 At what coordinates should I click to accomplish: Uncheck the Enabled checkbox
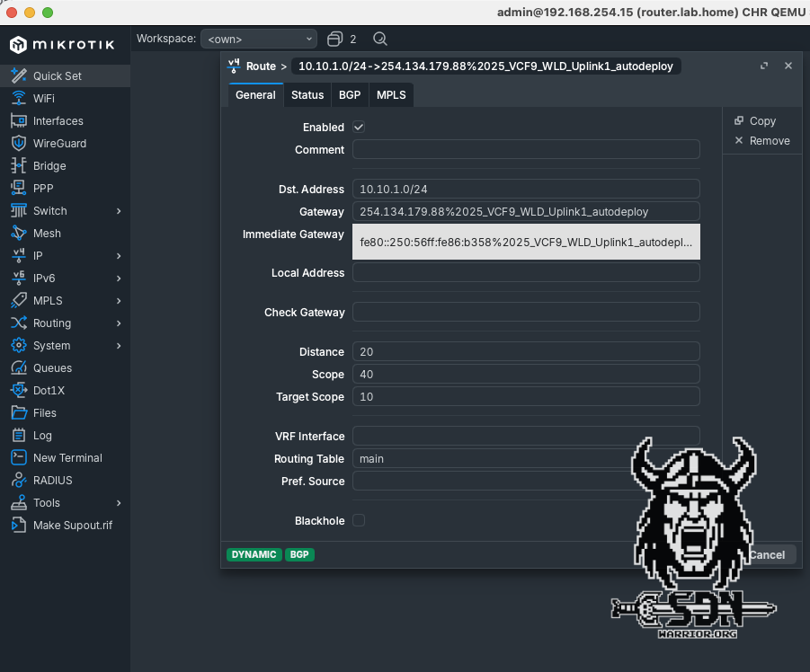(359, 128)
